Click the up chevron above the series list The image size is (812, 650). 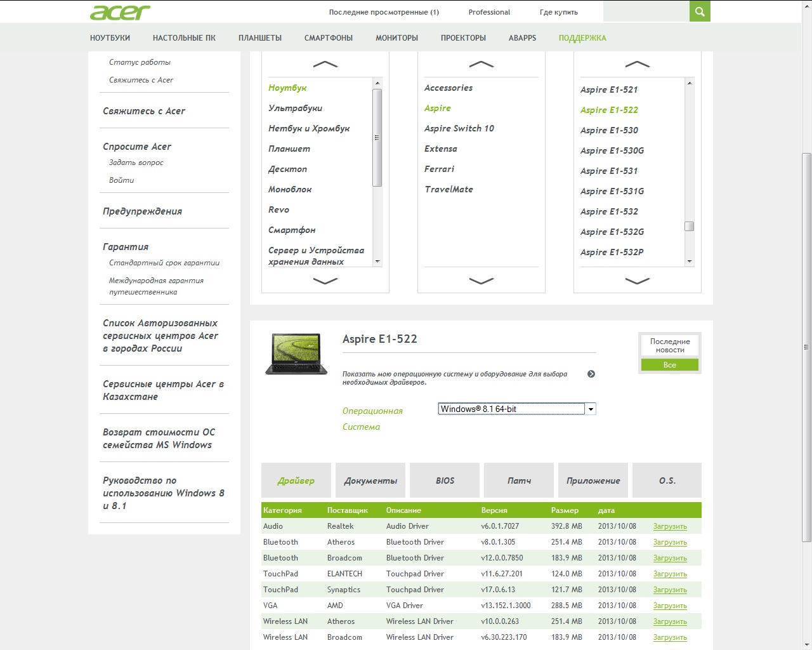[x=481, y=64]
